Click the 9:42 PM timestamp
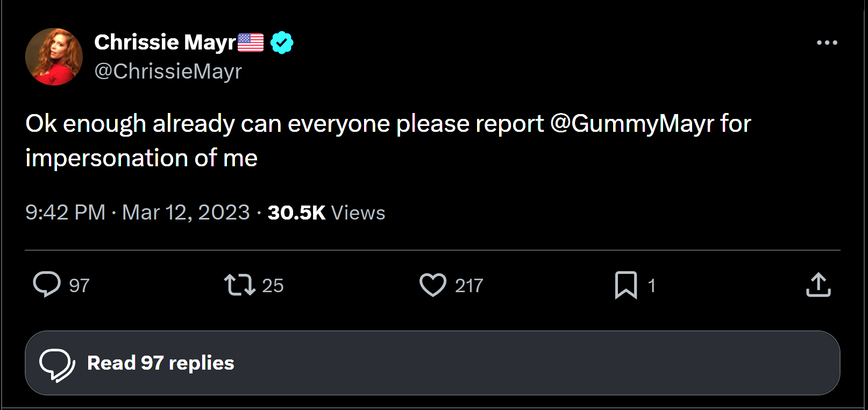The image size is (868, 410). tap(65, 213)
